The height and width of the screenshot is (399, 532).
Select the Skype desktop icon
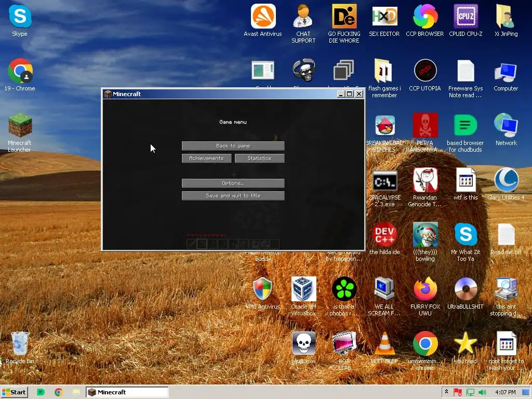20,20
